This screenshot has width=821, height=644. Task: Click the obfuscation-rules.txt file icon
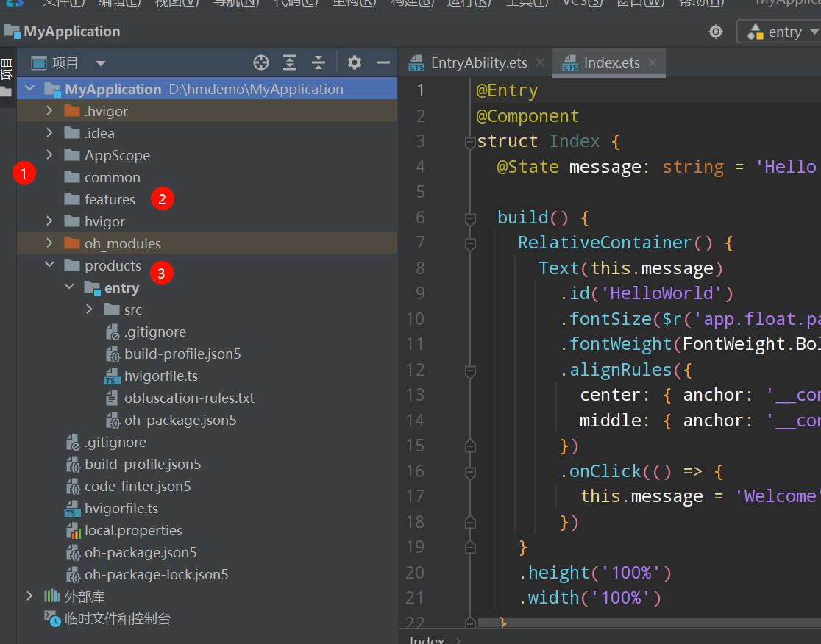pos(112,398)
